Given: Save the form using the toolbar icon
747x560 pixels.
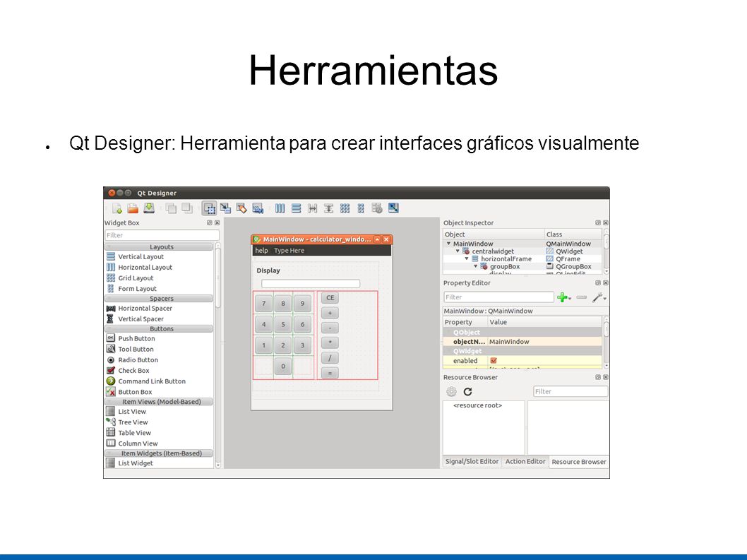Looking at the screenshot, I should coord(149,208).
